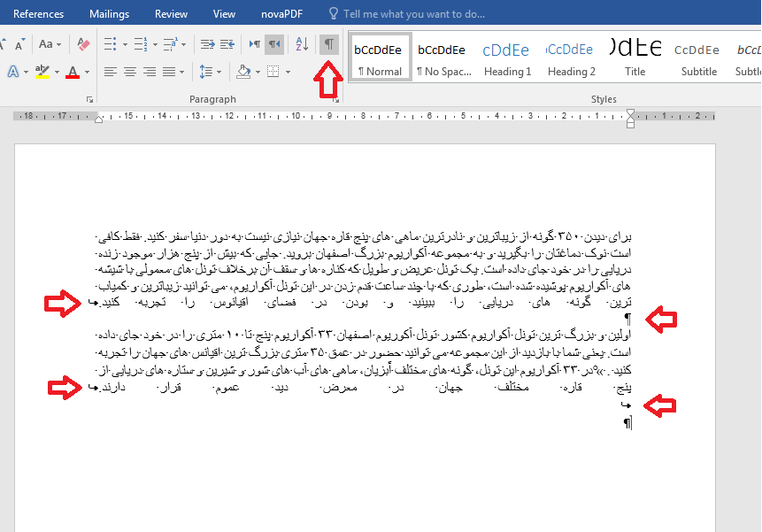Open the multilevel list dropdown arrow
This screenshot has width=762, height=532.
pyautogui.click(x=184, y=44)
